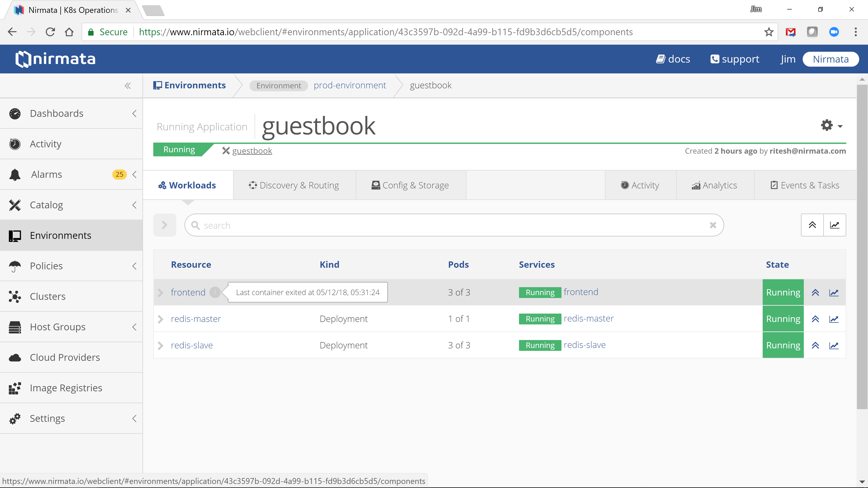Clear the search field with X
The image size is (868, 488).
[x=713, y=225]
